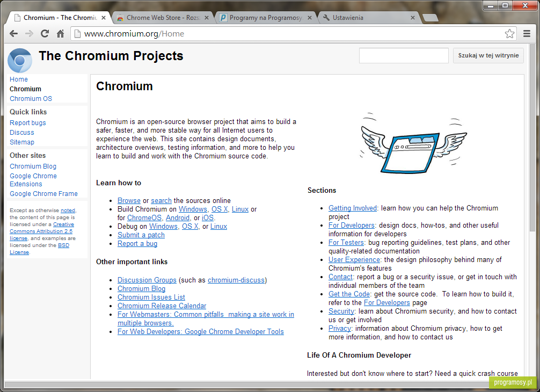The height and width of the screenshot is (392, 540).
Task: Click the Chromium logo in page header
Action: coord(20,60)
